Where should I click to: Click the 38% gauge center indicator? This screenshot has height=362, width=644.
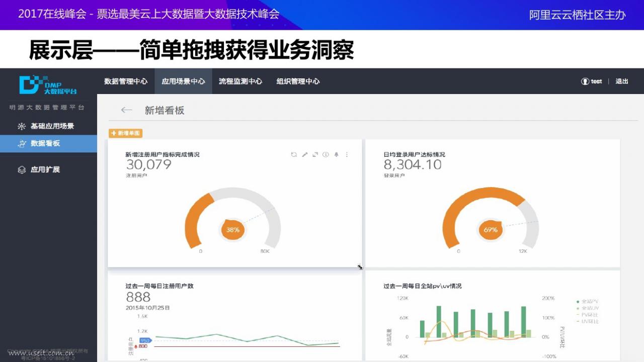tap(232, 230)
